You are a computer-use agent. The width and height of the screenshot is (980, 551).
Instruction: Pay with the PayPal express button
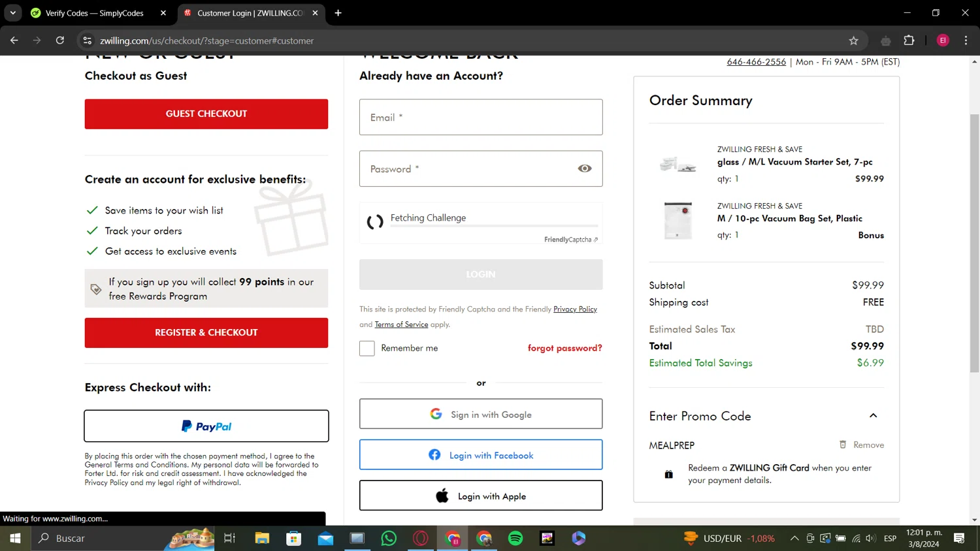point(206,426)
